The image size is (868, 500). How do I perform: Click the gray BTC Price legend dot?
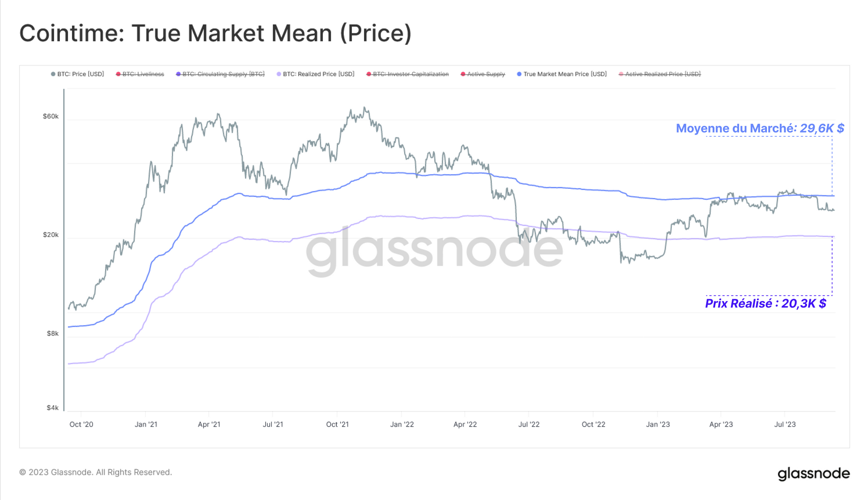[53, 74]
